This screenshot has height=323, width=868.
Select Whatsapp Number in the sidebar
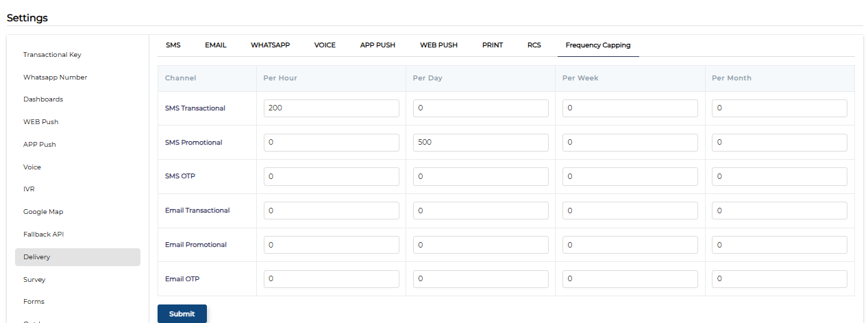[55, 77]
